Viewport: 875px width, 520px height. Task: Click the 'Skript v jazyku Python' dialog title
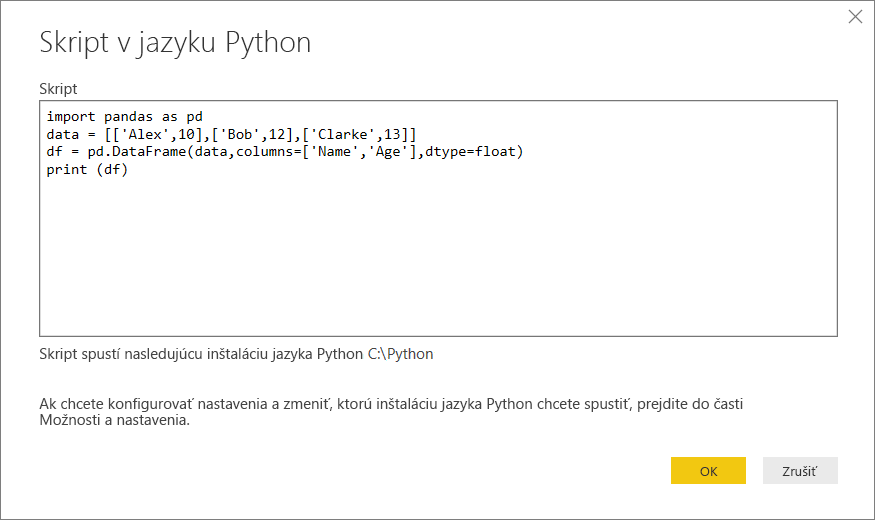coord(175,42)
